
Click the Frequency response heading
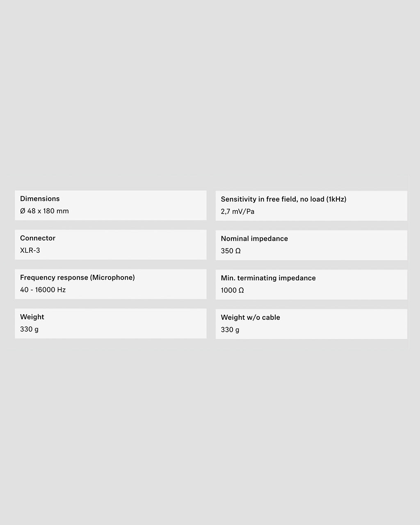77,278
